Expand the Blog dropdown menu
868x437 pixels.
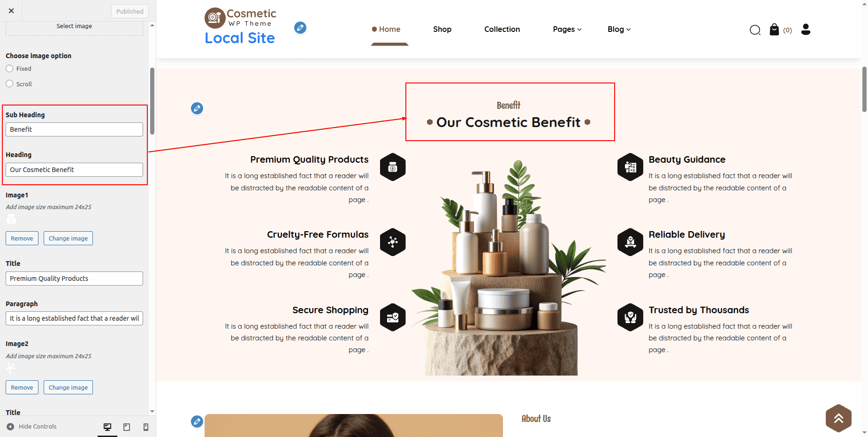click(619, 29)
